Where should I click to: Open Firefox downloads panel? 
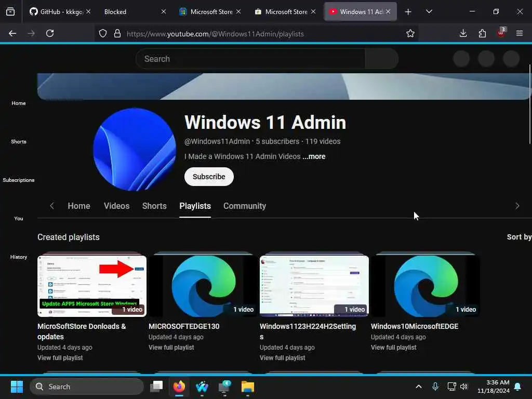pyautogui.click(x=463, y=33)
